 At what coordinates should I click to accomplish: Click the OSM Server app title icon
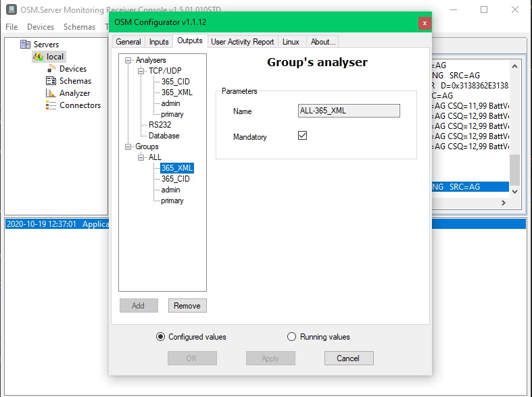(11, 9)
